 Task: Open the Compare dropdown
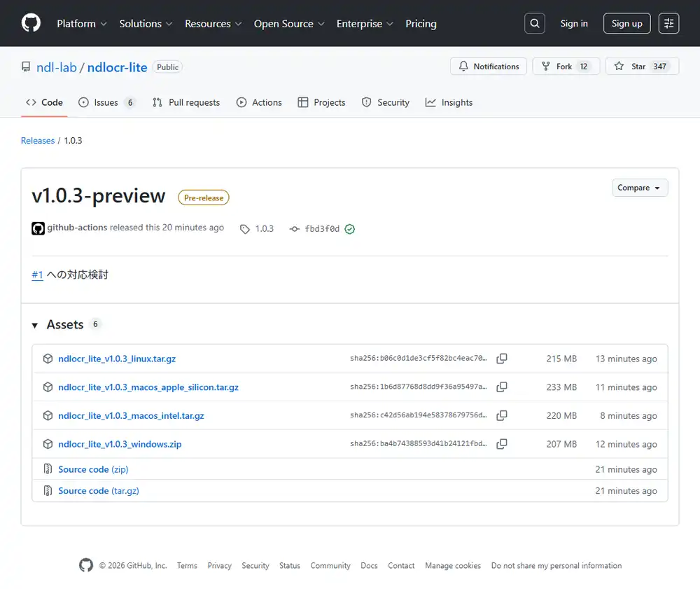click(639, 188)
